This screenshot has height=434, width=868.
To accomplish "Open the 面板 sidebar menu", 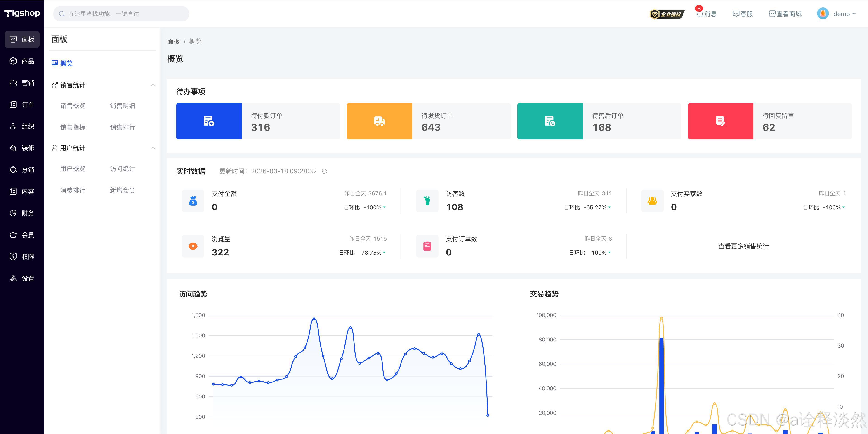I will point(22,39).
